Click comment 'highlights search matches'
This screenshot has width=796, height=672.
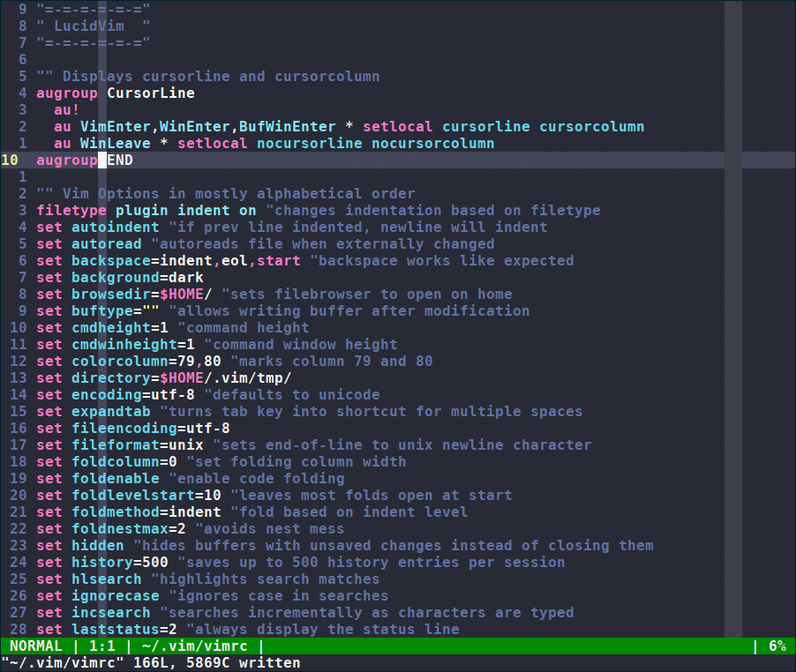265,579
